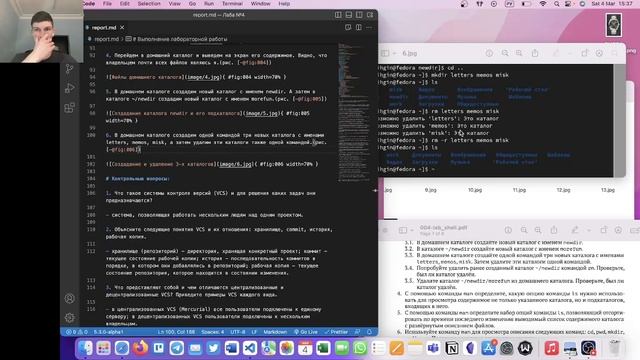Click Ln 100, Col 188 cursor position
The height and width of the screenshot is (360, 640).
coord(176,332)
